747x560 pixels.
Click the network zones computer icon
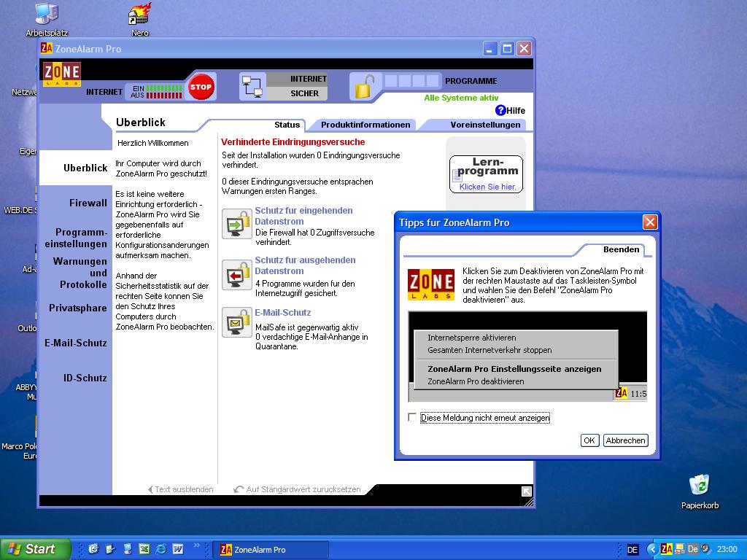pyautogui.click(x=252, y=87)
